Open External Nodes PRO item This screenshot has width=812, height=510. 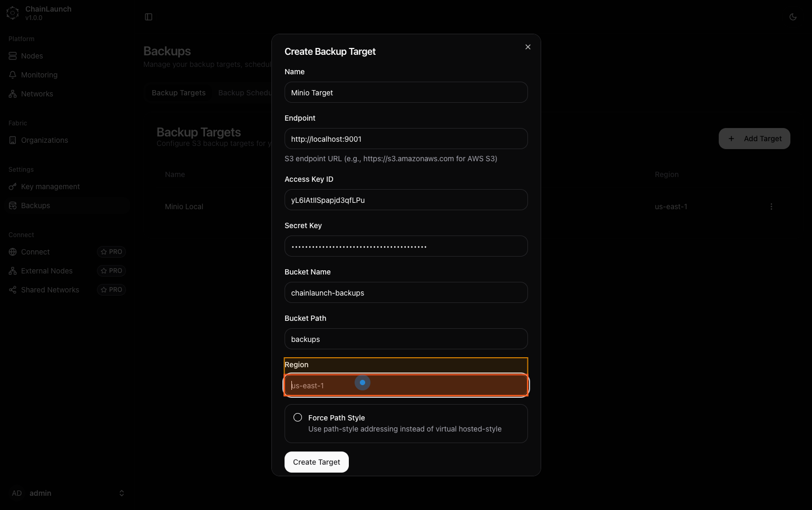click(46, 271)
